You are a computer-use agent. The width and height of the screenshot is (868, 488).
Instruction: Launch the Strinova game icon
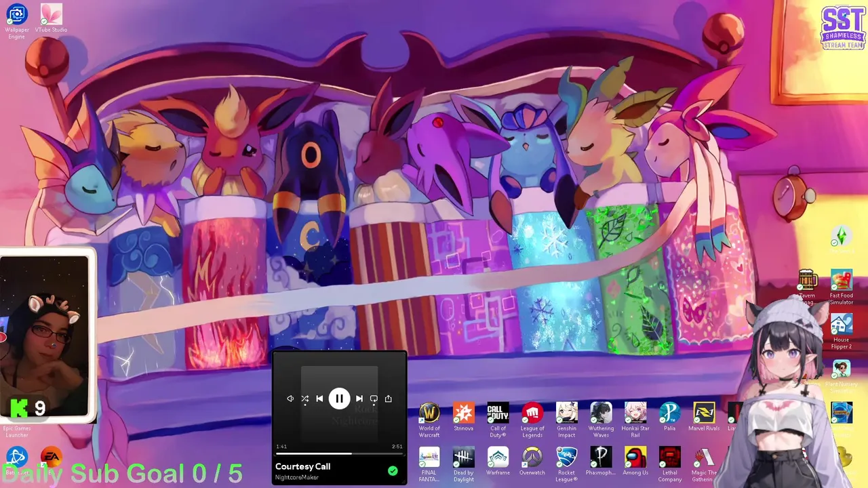464,418
